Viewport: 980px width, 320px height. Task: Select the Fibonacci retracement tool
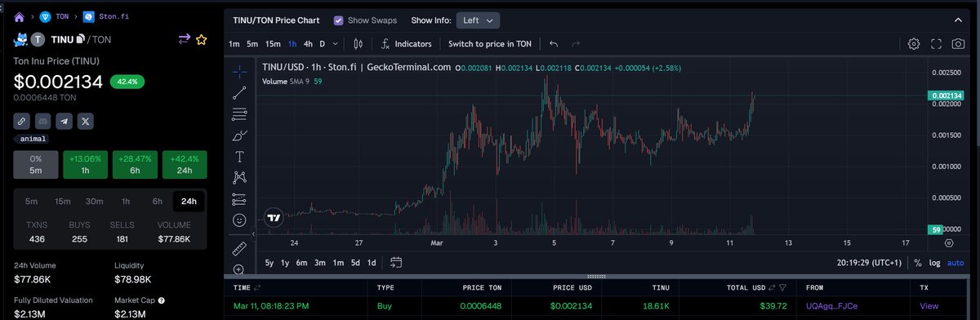click(x=239, y=114)
